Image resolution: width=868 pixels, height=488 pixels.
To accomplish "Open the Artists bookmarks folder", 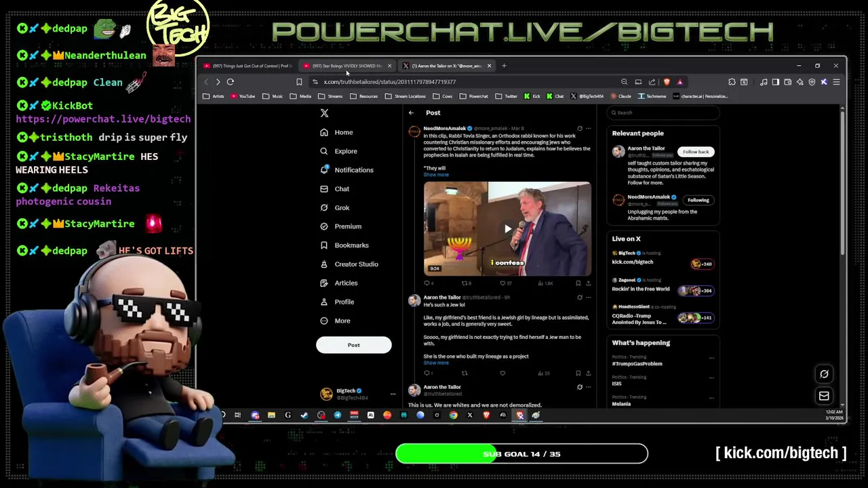I will (214, 96).
